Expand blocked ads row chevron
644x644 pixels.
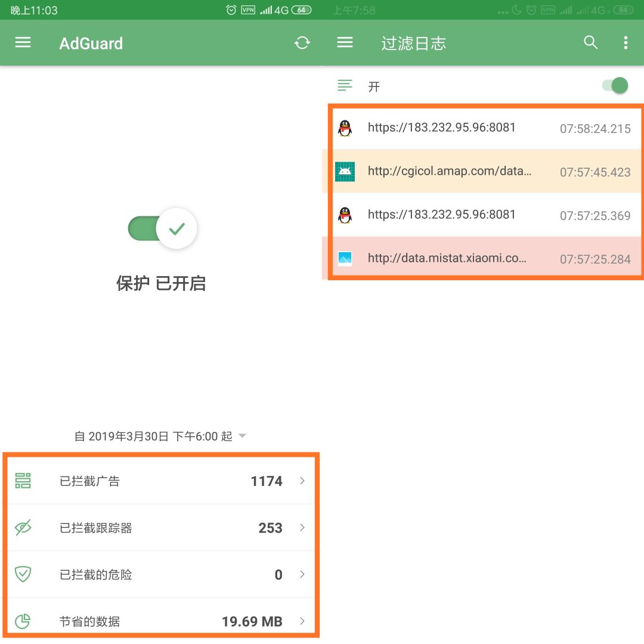[302, 481]
